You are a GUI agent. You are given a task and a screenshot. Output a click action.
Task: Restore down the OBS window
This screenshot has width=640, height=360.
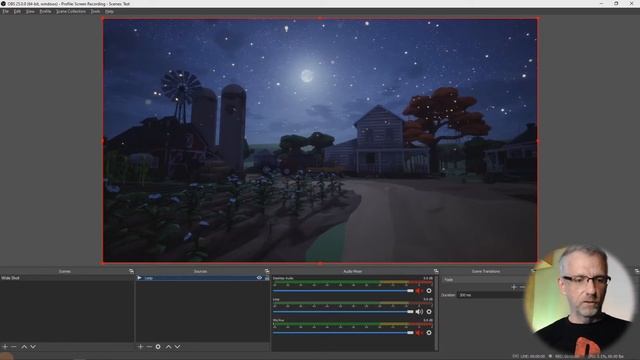click(616, 3)
